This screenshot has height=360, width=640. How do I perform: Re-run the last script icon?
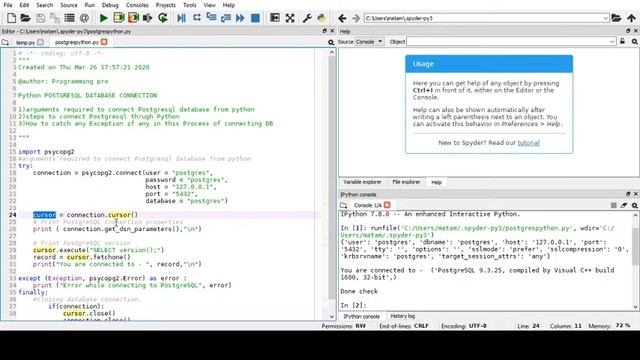coord(162,18)
